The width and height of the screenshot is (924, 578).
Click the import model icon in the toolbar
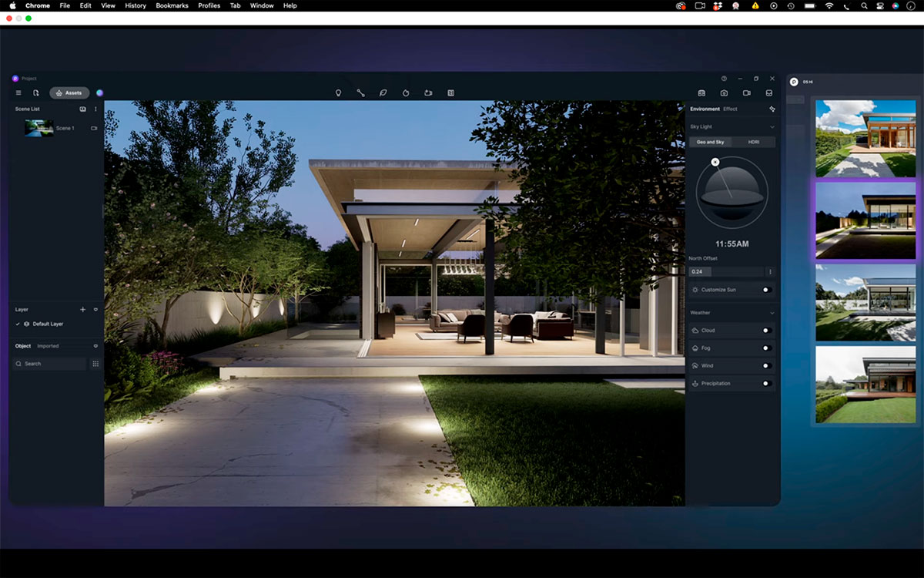[x=429, y=92]
